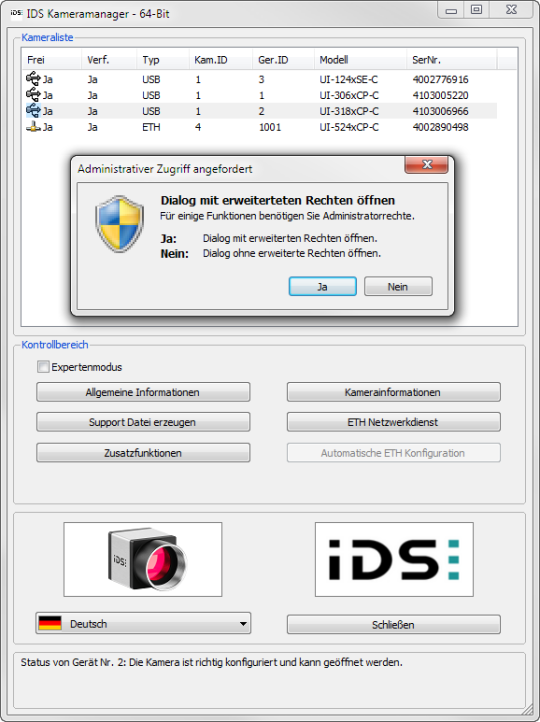Click the USB icon for UI-306xCP-C row
This screenshot has height=722, width=540.
(x=33, y=95)
